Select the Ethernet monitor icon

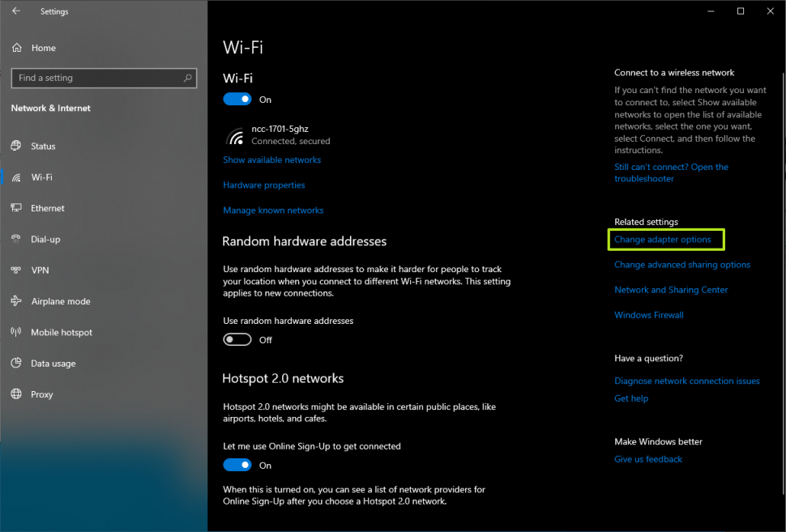coord(16,208)
